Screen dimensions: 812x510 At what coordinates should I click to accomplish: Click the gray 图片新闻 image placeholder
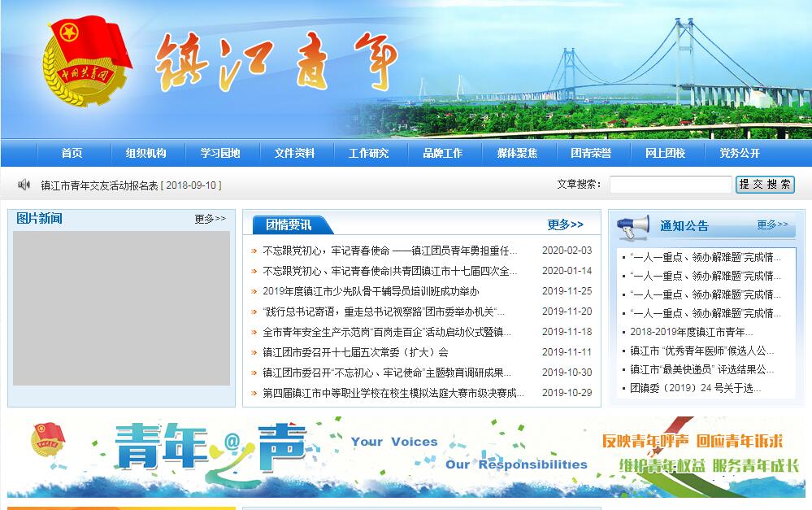click(121, 308)
